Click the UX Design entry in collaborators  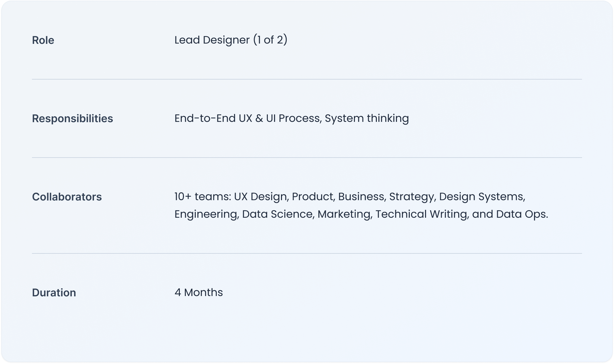click(261, 196)
